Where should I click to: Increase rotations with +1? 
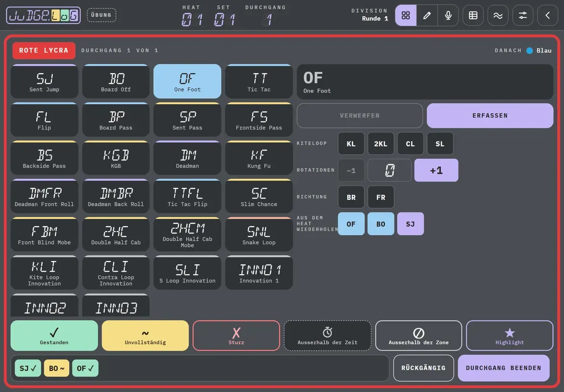click(436, 170)
